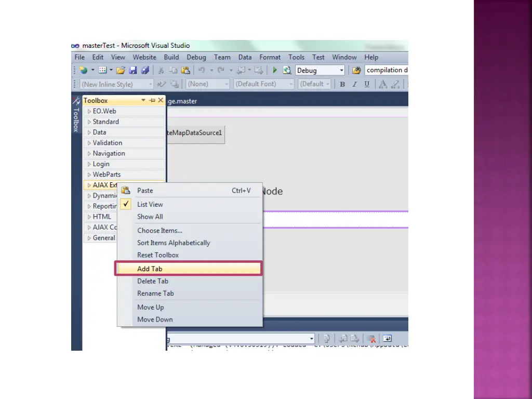Click the Save All icon
Viewport: 532px width, 399px height.
145,70
